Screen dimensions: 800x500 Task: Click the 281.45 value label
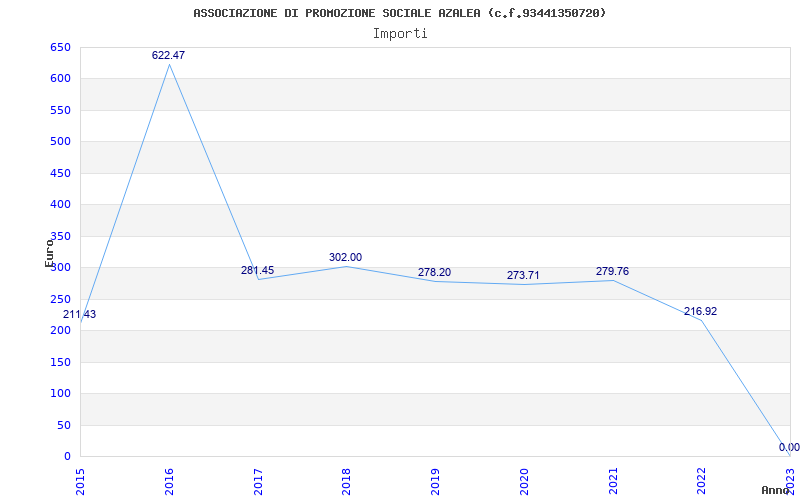257,271
